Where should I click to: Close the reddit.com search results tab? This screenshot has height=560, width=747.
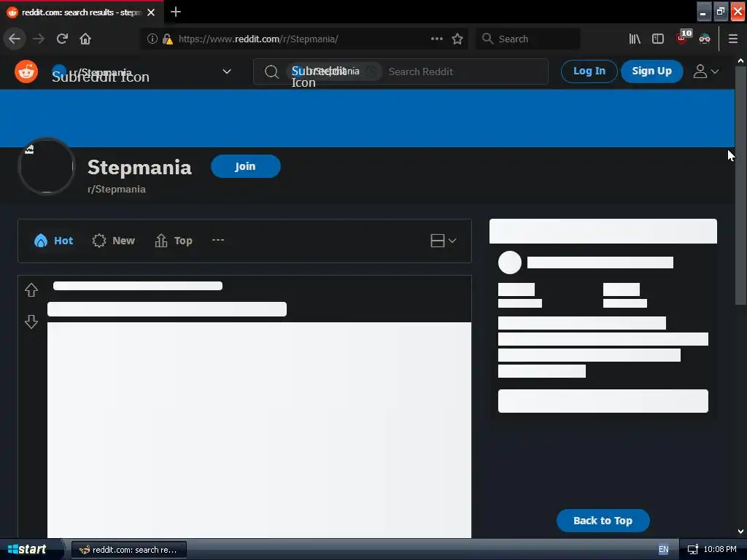(151, 12)
